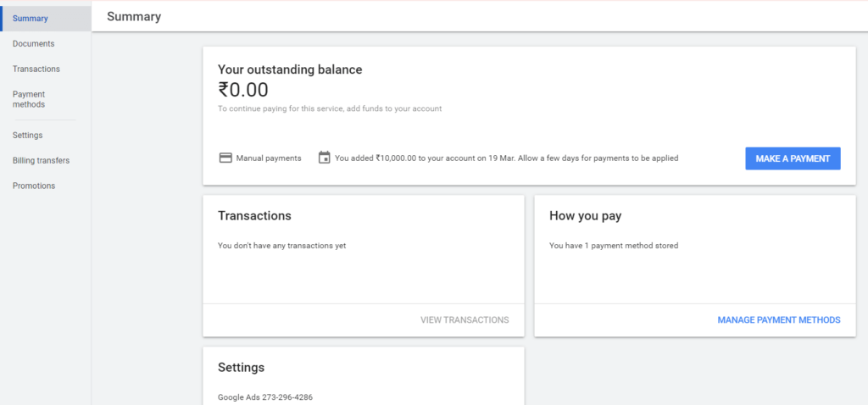Click the How you pay card heading
Screen dimensions: 868x405
(x=585, y=216)
